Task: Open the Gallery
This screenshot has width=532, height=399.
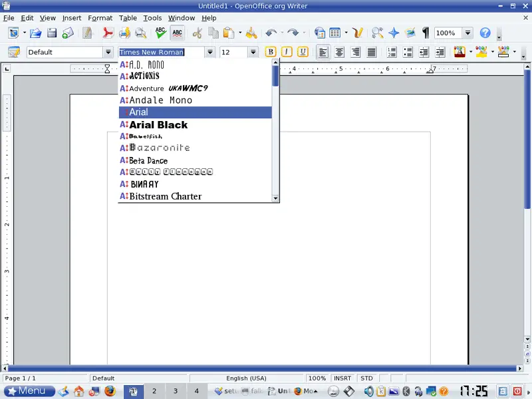Action: (410, 33)
